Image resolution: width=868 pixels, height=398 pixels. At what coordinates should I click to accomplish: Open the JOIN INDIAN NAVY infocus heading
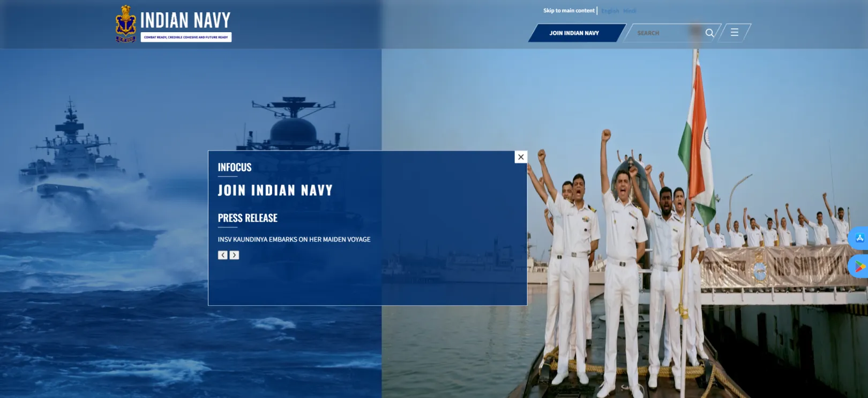coord(275,190)
